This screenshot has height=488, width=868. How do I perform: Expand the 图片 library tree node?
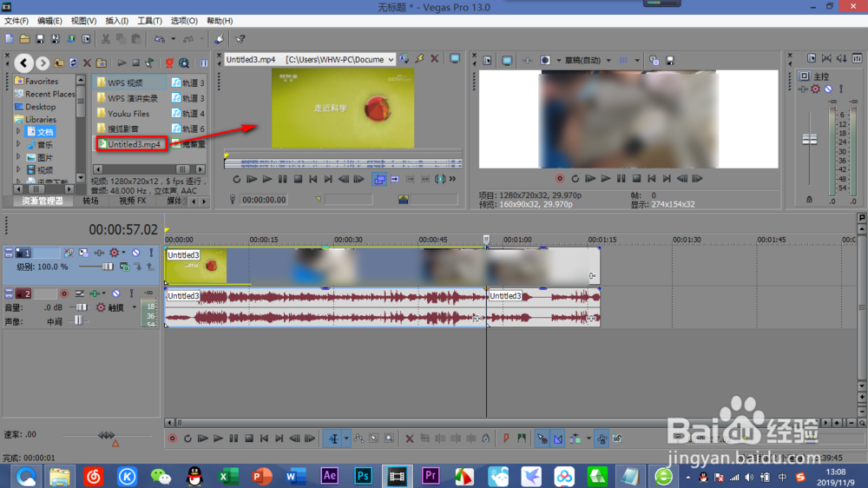pos(18,157)
